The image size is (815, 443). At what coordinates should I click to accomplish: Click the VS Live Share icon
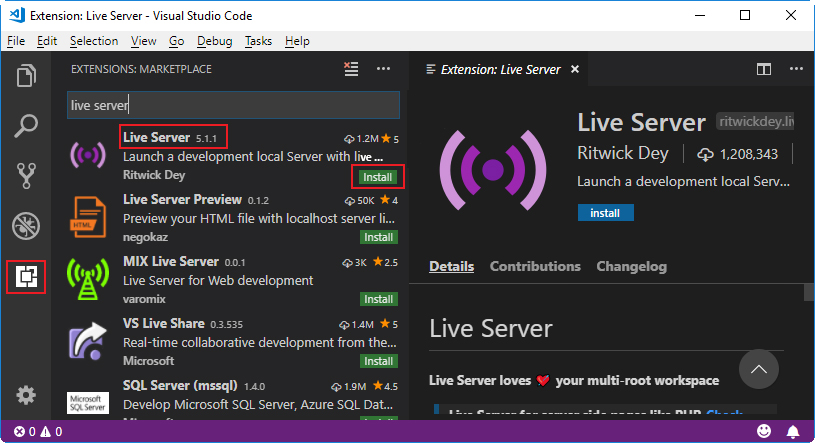point(88,341)
